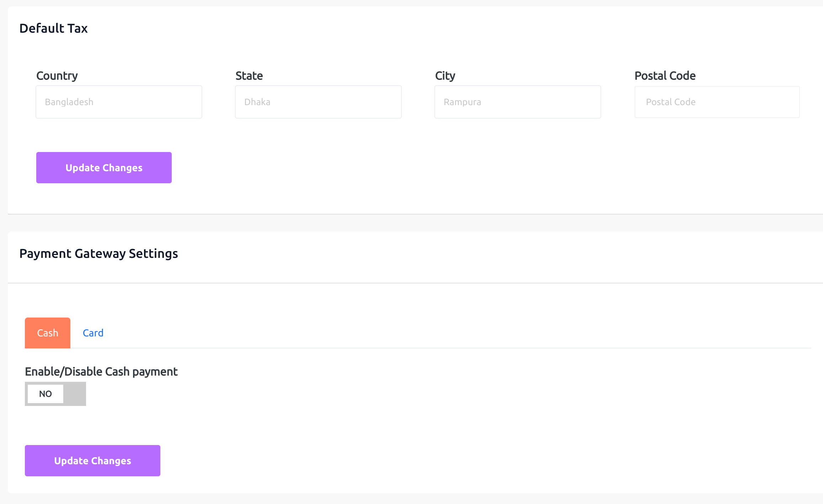This screenshot has height=504, width=823.
Task: Toggle the Cash payment enable switch
Action: pos(55,394)
